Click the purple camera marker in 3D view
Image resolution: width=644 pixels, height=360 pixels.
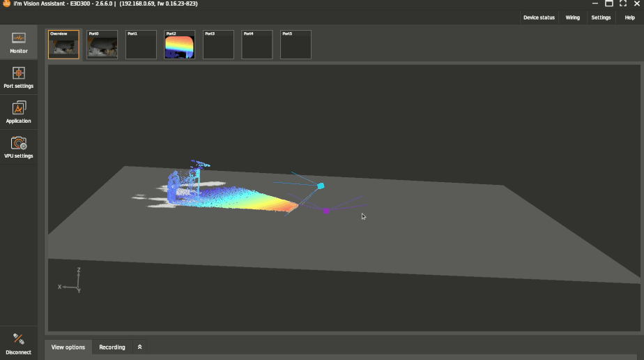326,211
